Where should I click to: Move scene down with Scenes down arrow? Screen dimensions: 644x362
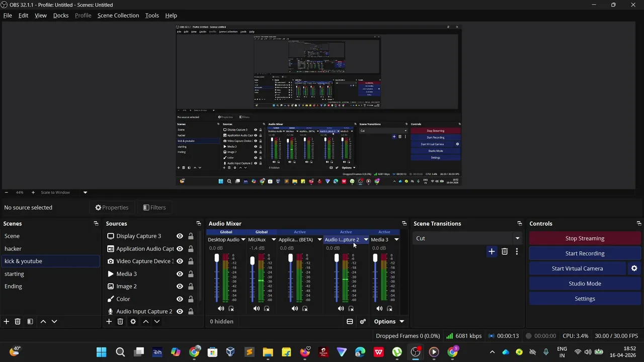point(54,321)
